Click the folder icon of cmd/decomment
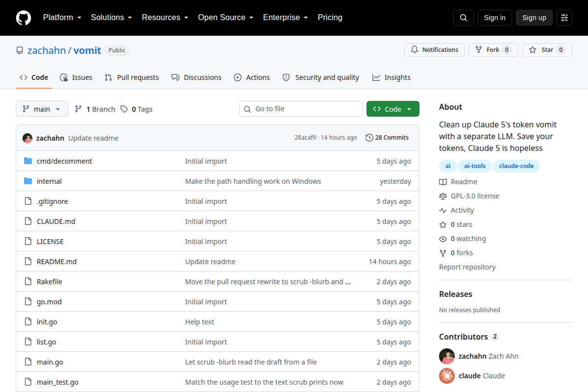Viewport: 588px width, 392px height. [28, 161]
